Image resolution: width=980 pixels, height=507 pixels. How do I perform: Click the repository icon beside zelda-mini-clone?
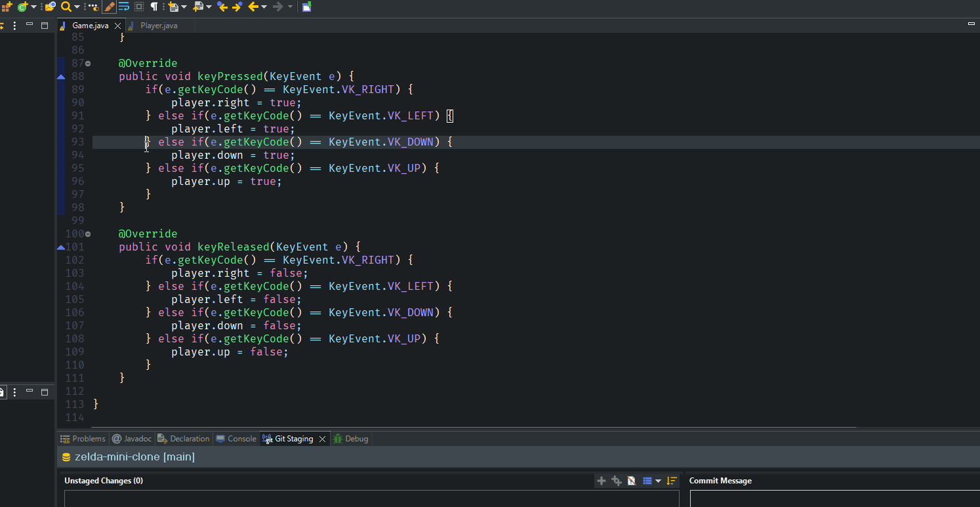click(66, 457)
